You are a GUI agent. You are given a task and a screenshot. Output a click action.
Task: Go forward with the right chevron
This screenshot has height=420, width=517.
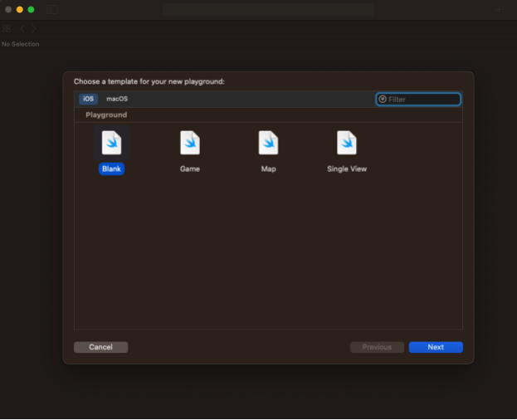click(34, 29)
